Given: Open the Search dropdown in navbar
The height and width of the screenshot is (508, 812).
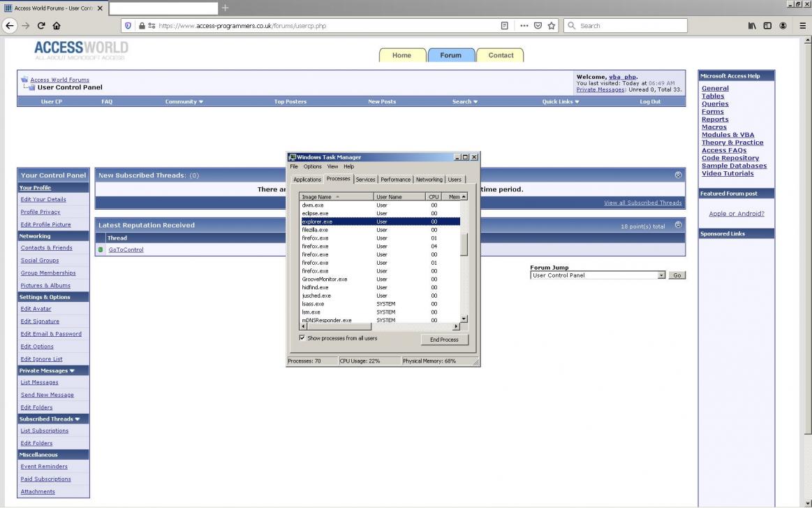Looking at the screenshot, I should click(464, 101).
